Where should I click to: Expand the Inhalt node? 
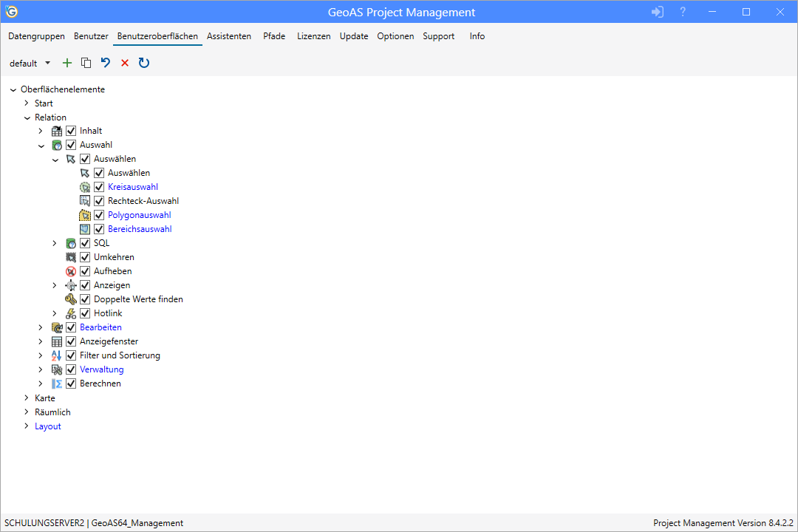[x=41, y=132]
